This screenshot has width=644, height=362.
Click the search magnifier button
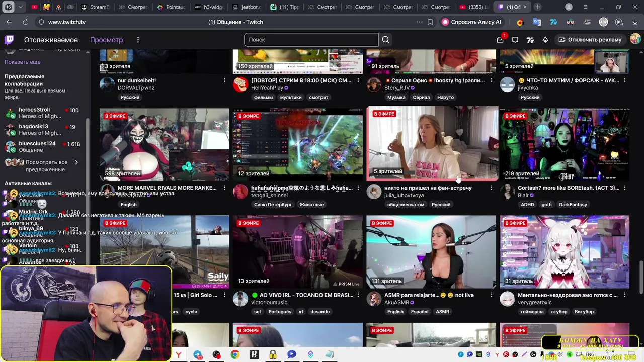[386, 40]
